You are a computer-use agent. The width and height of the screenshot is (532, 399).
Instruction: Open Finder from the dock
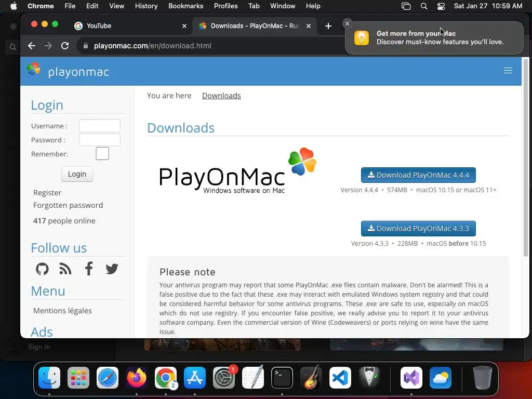coord(49,378)
